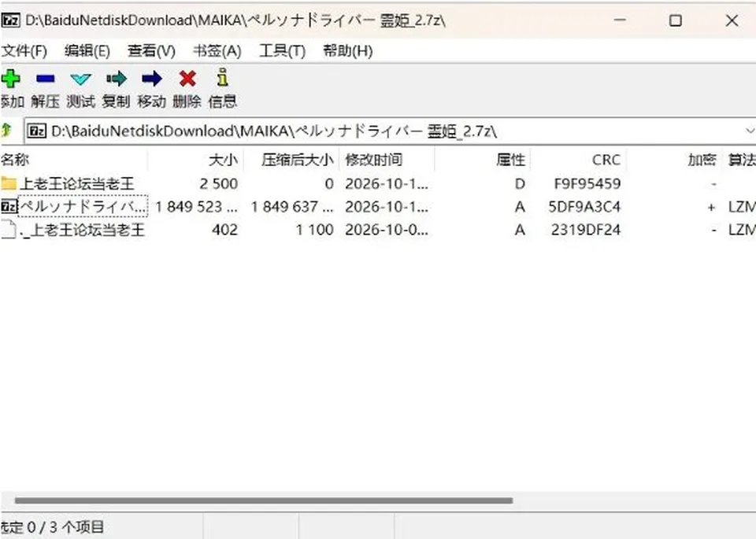Sort by 属性 column header

[483, 160]
